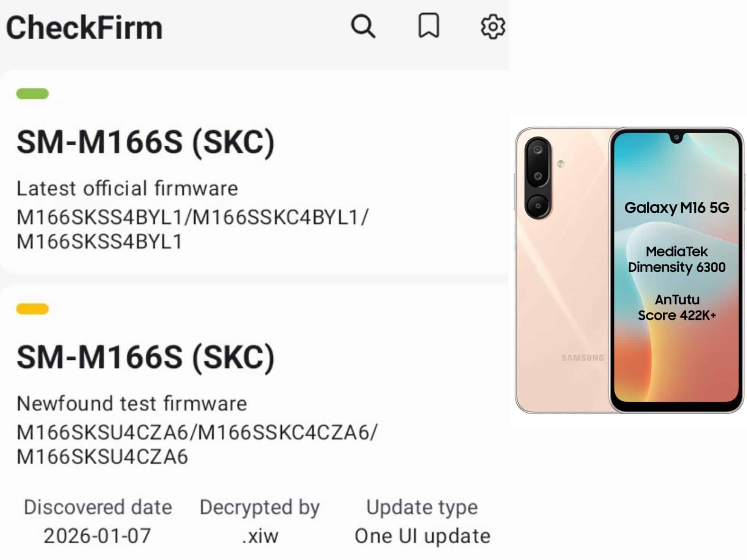Open the bookmarks icon
This screenshot has width=747, height=560.
[429, 26]
